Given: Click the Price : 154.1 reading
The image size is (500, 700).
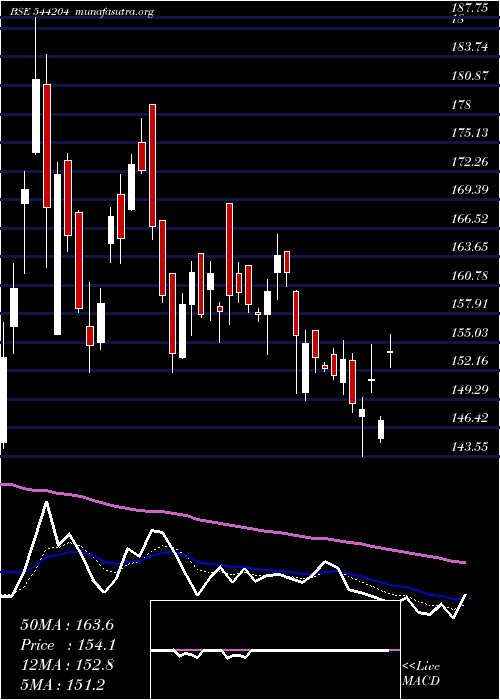Looking at the screenshot, I should (68, 645).
